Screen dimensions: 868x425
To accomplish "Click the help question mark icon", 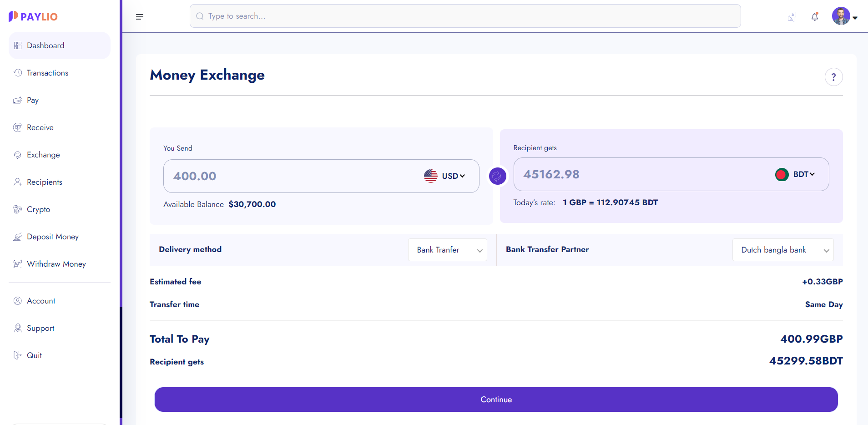I will point(834,77).
